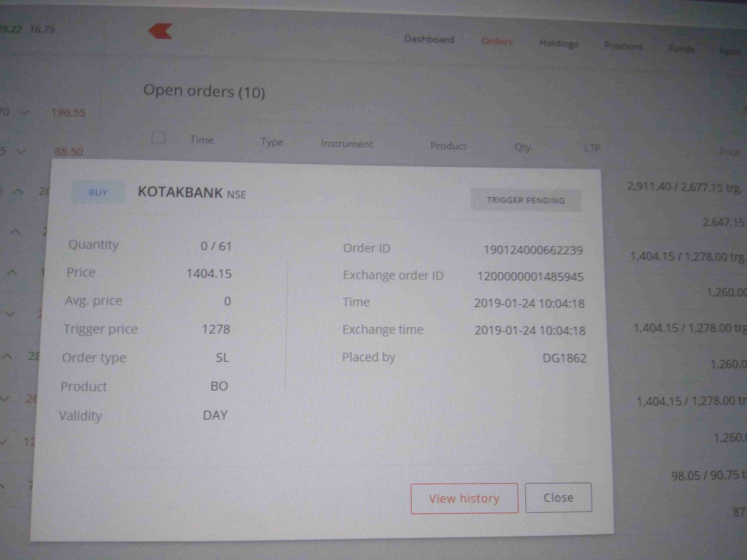Select Exchange order ID 1200000001485945

click(x=530, y=277)
